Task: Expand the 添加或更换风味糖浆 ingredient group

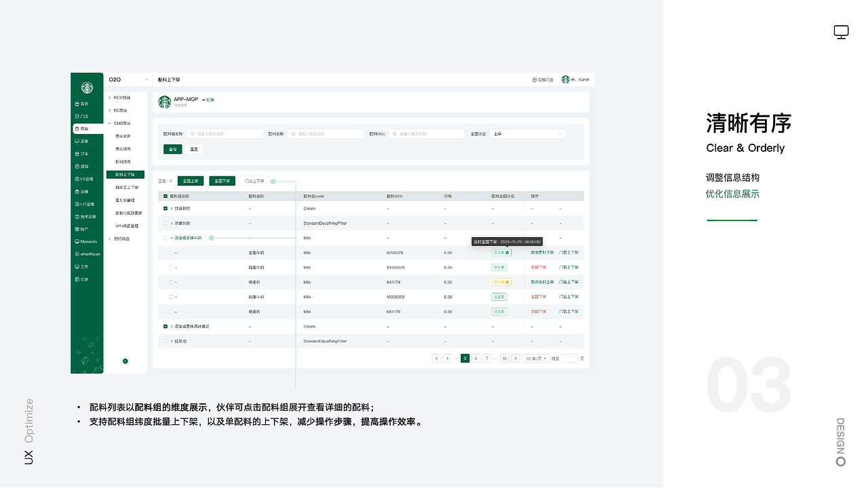Action: point(172,327)
